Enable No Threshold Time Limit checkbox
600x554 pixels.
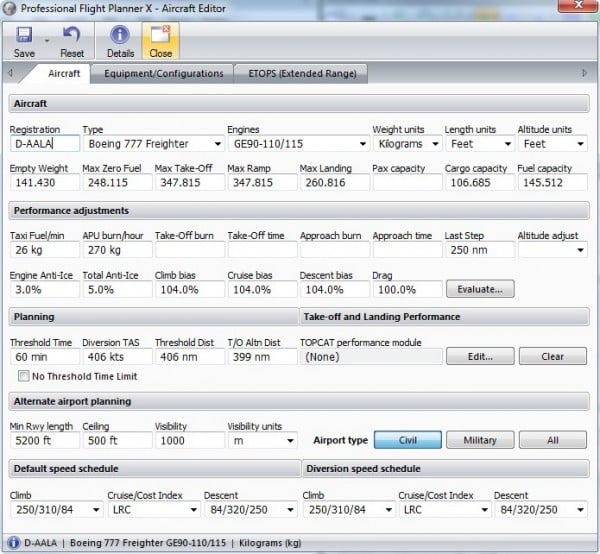24,376
